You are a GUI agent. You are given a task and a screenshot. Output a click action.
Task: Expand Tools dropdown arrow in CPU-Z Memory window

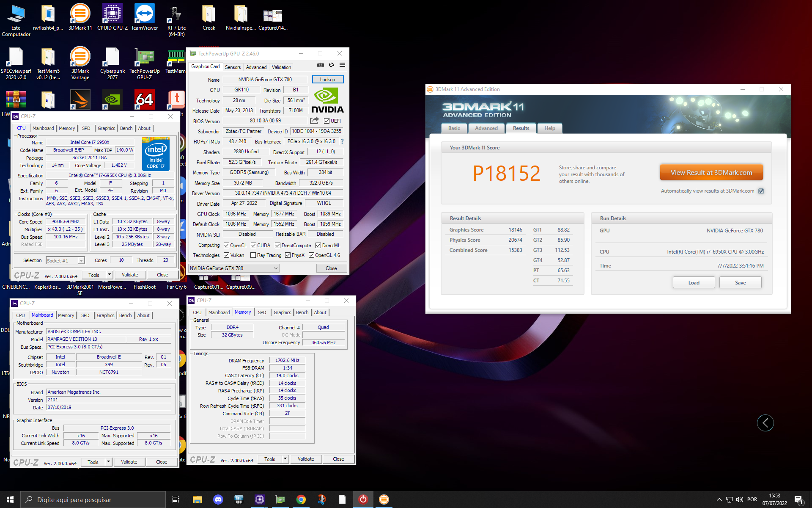[285, 459]
